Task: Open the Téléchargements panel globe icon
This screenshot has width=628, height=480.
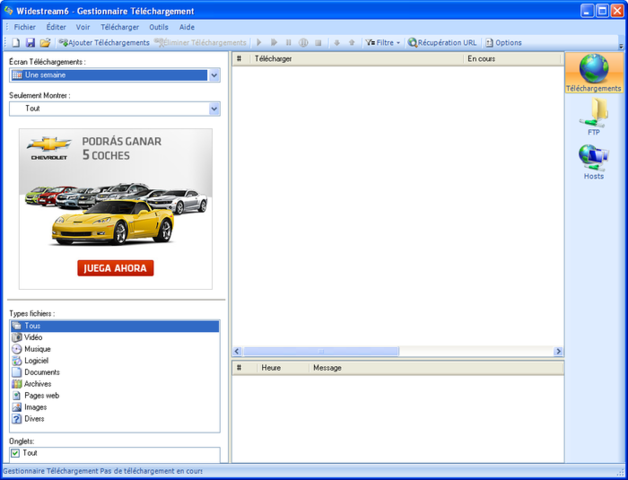Action: pyautogui.click(x=593, y=68)
